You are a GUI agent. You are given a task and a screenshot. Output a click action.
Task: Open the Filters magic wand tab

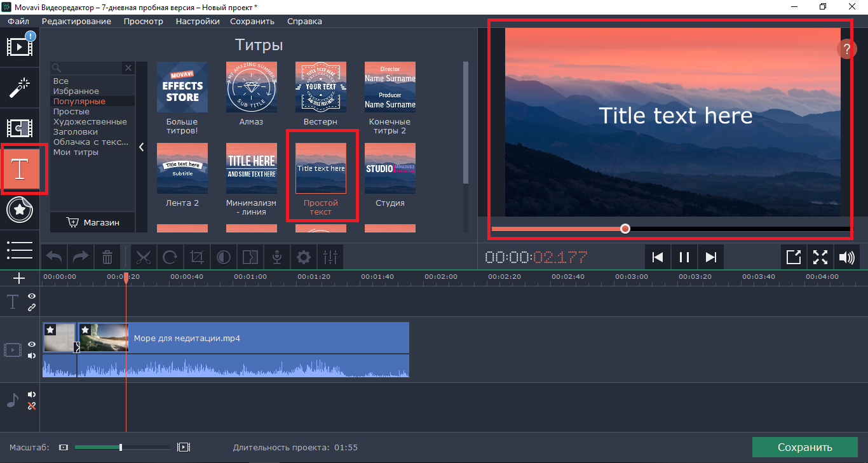click(20, 88)
